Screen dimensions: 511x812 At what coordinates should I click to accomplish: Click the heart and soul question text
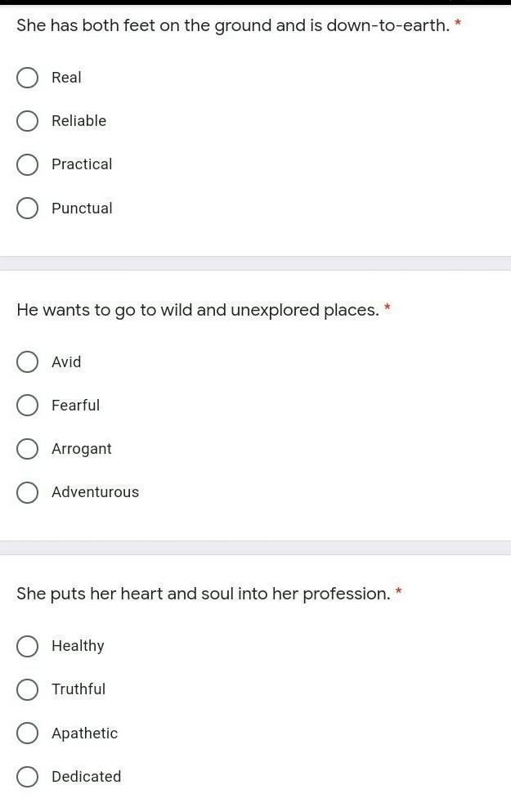(x=204, y=594)
